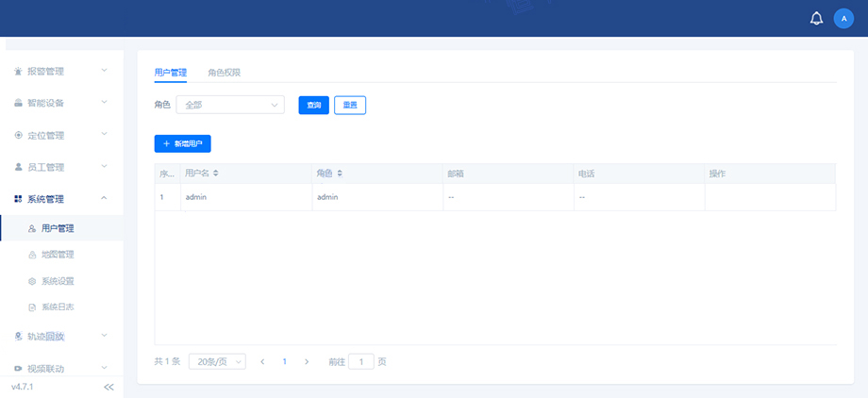Select the 用户管理 tab
Screen dimensions: 868x398
pos(171,73)
